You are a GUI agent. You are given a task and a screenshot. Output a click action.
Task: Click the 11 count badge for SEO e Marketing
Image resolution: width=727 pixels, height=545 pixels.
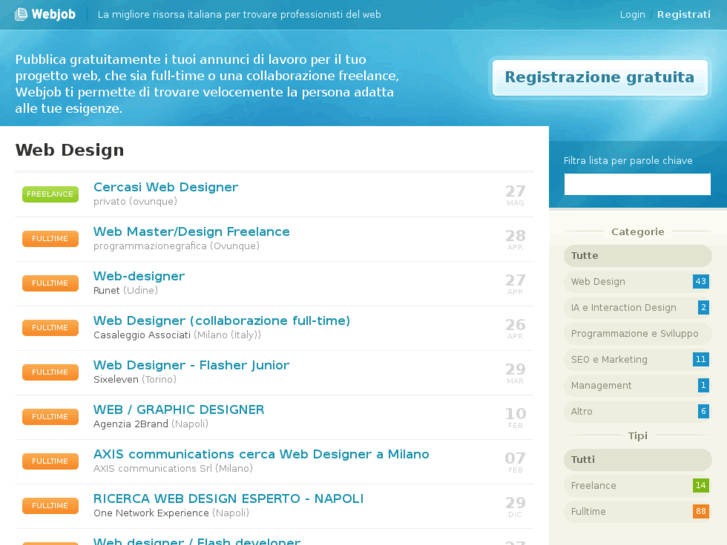[701, 359]
